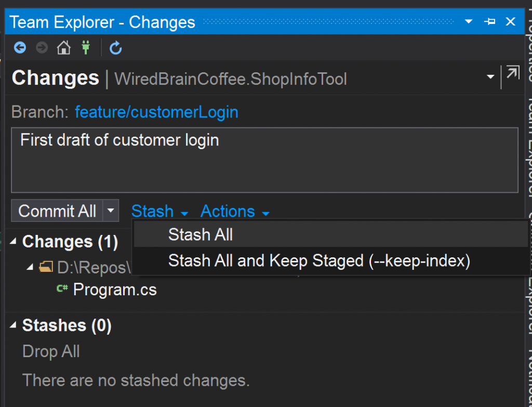Click the Commit All button
532x407 pixels.
pos(57,211)
